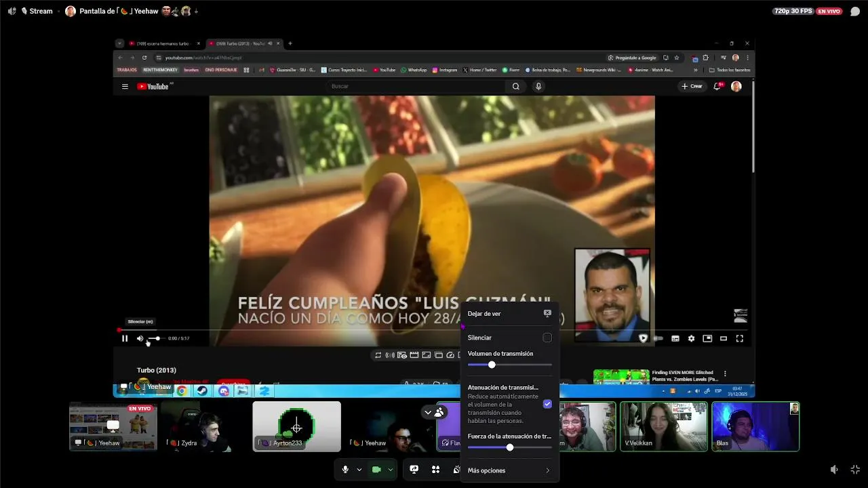
Task: Turn off the green camera button
Action: pos(376,470)
